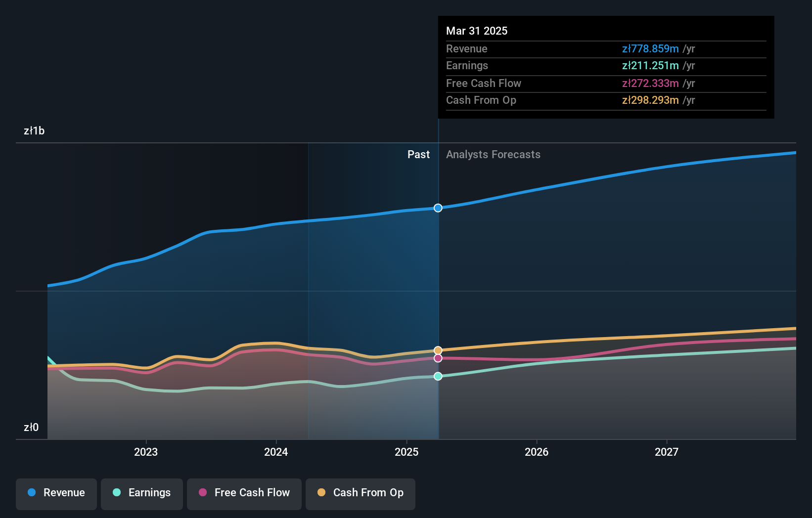The width and height of the screenshot is (812, 518).
Task: Select the orange Cash From Op marker
Action: (438, 350)
